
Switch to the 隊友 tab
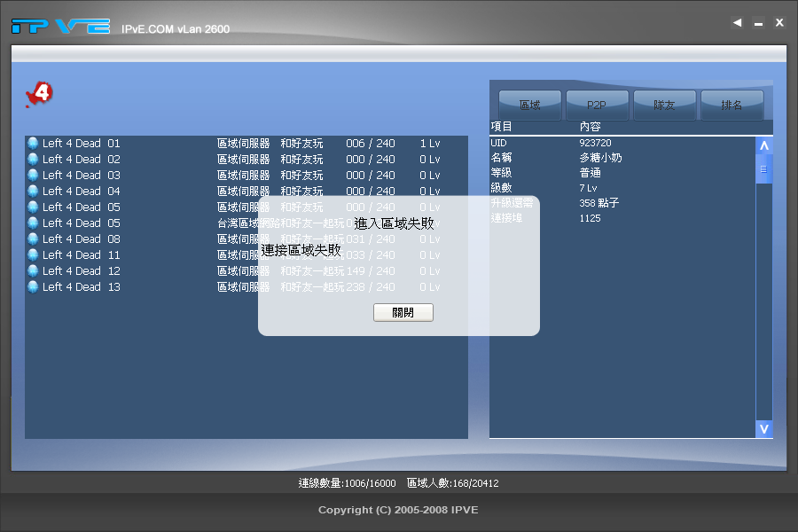pyautogui.click(x=665, y=104)
